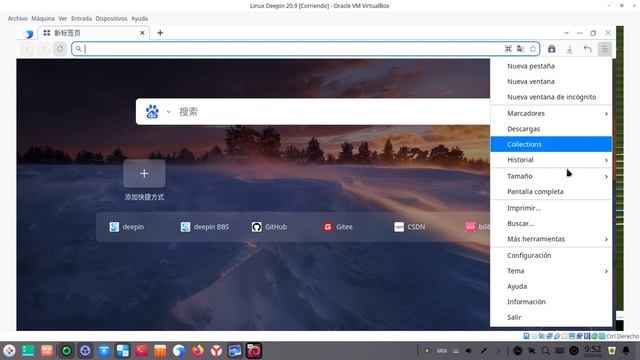
Task: Open the VirtualBox Entrada menu
Action: tap(81, 18)
